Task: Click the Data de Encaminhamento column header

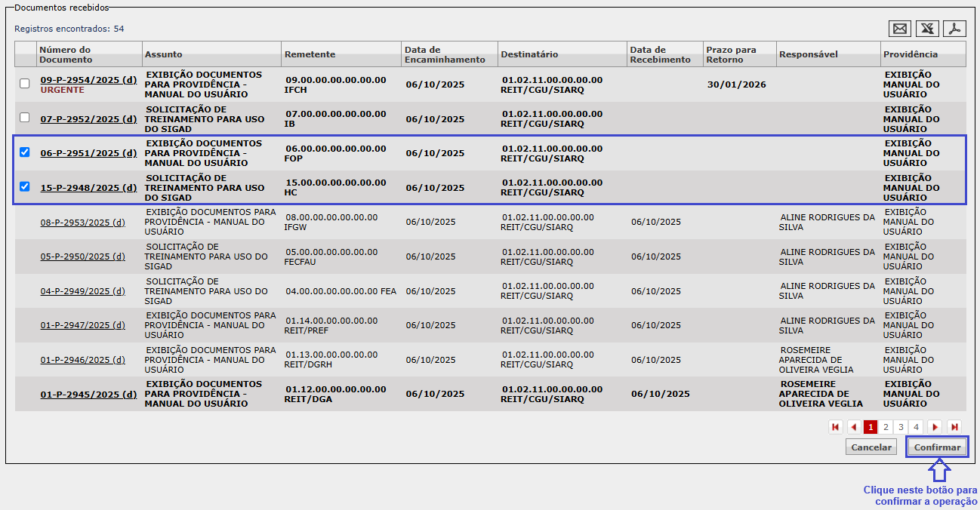Action: (x=444, y=54)
